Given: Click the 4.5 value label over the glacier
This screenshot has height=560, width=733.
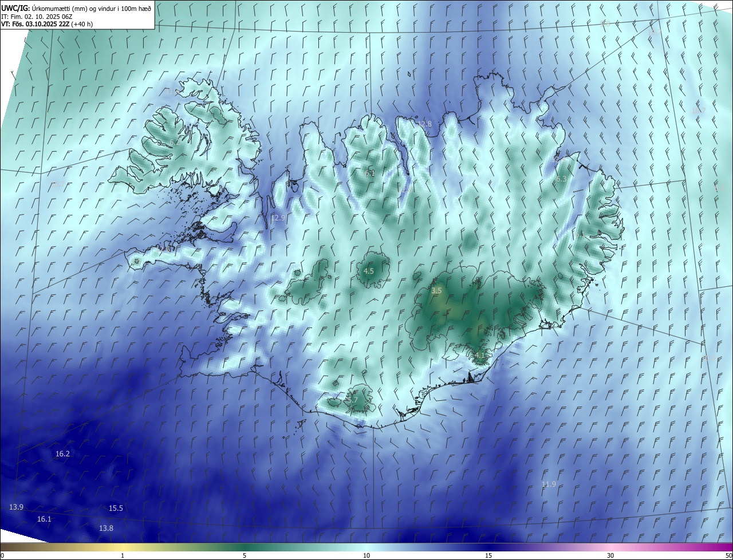Looking at the screenshot, I should 369,271.
